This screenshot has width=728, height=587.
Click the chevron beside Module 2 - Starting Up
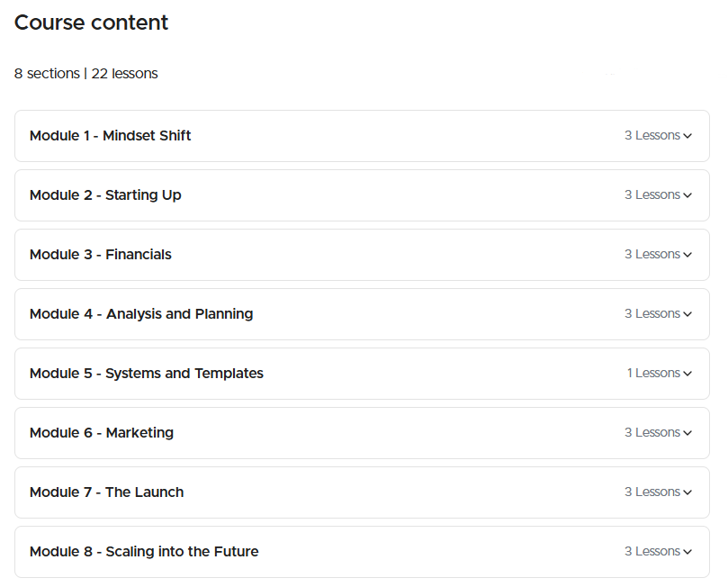click(688, 195)
